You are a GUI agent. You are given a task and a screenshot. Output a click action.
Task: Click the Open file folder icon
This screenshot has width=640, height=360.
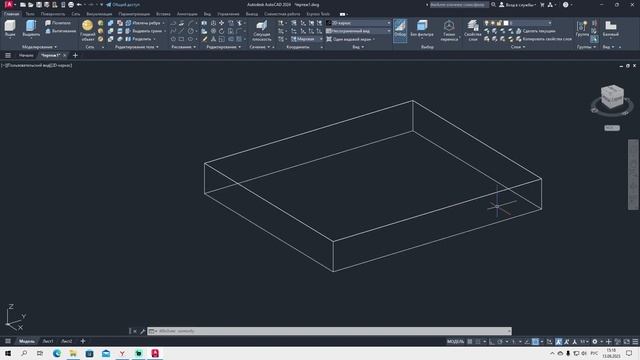31,5
